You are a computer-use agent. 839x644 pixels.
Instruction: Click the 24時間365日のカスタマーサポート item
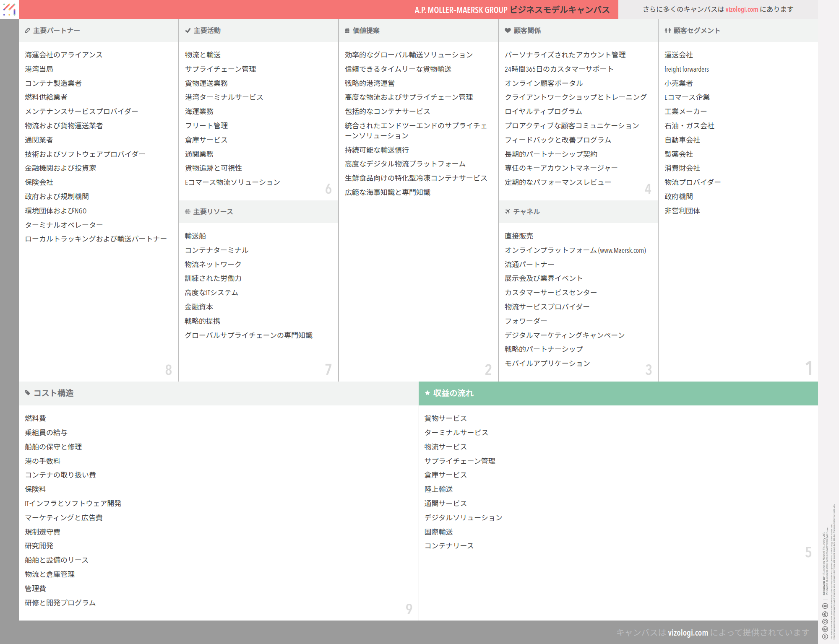tap(559, 69)
